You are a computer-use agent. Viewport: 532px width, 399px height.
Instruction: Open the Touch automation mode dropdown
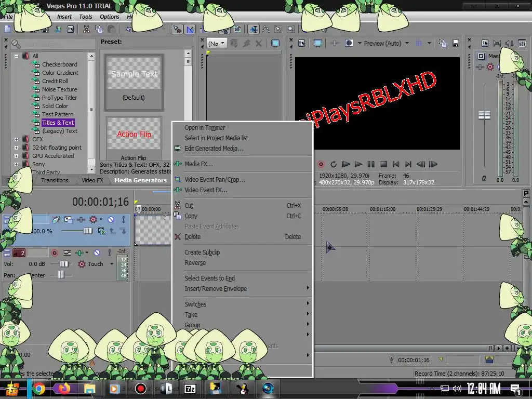[112, 264]
